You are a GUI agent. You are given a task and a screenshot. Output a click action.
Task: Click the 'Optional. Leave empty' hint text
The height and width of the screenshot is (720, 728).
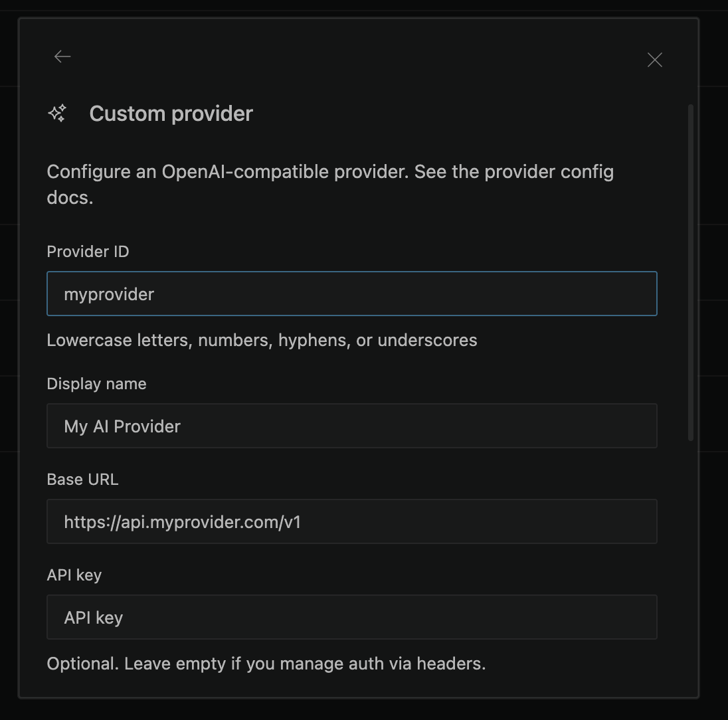pyautogui.click(x=266, y=664)
